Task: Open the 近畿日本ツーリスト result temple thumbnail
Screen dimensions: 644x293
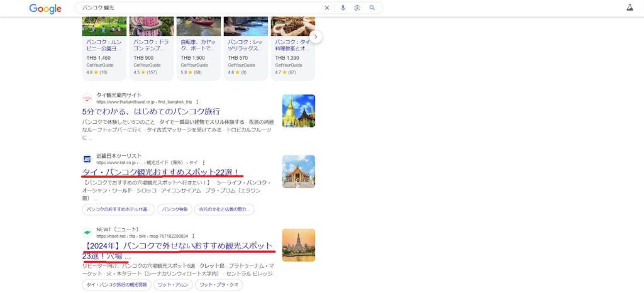Action: click(299, 172)
